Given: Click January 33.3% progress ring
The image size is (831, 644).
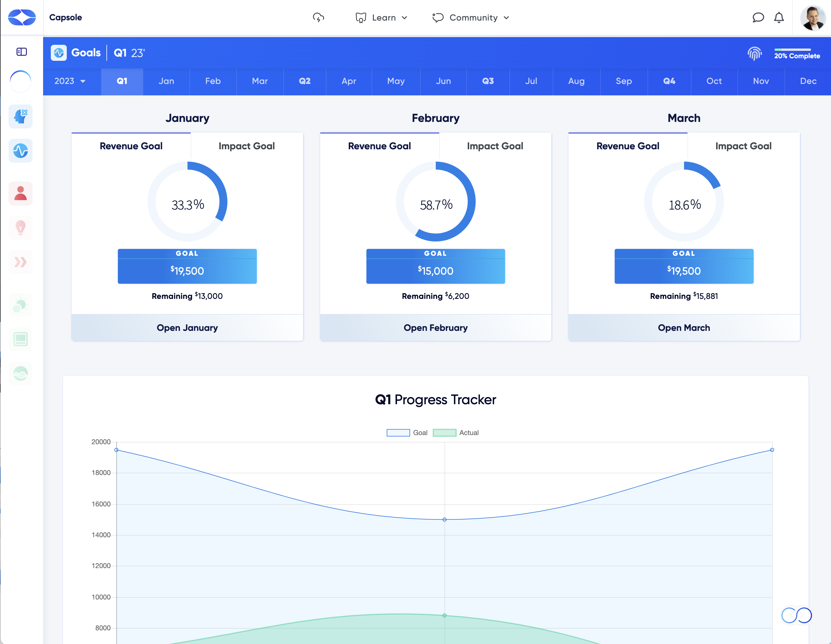Looking at the screenshot, I should (187, 202).
